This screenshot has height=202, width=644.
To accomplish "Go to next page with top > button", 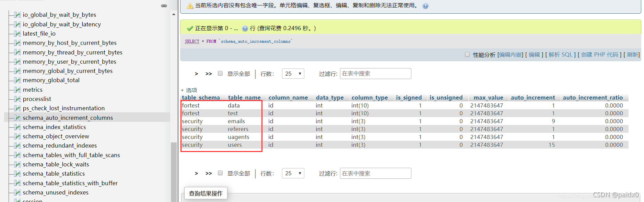I will click(196, 74).
